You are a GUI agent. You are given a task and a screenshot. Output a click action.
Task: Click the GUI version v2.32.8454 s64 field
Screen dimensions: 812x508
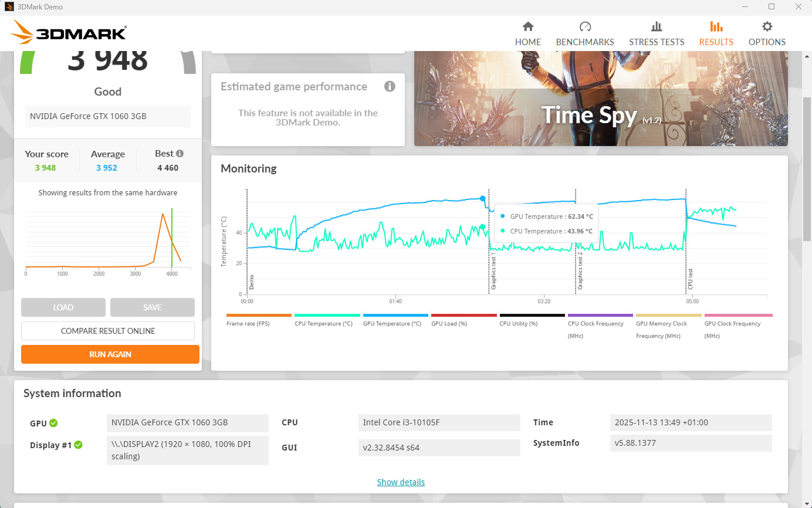click(439, 448)
